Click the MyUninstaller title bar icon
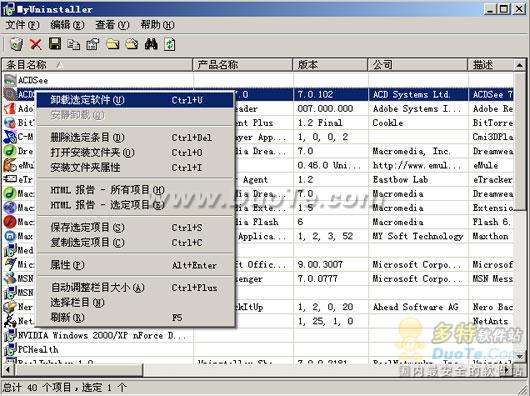Screen dimensions: 530x396 [9, 9]
